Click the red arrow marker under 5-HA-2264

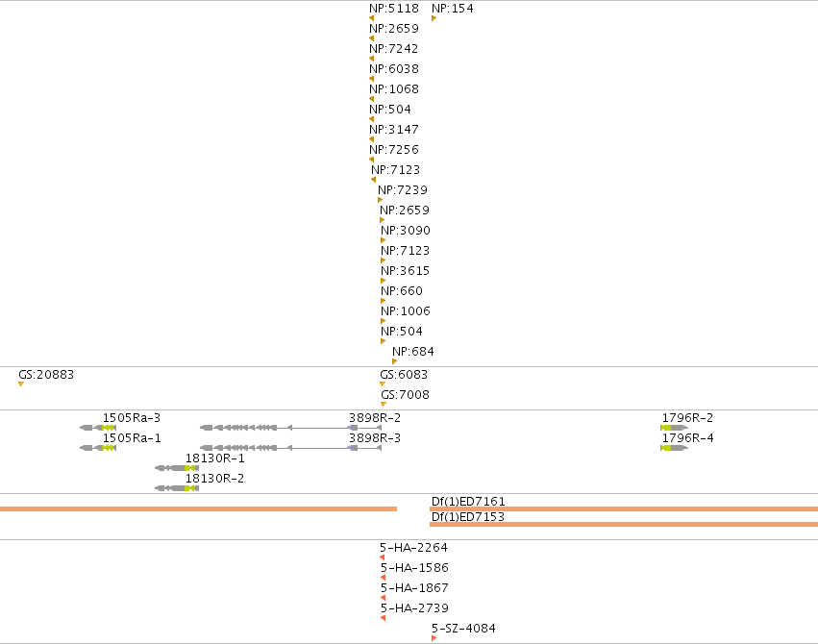tap(383, 557)
